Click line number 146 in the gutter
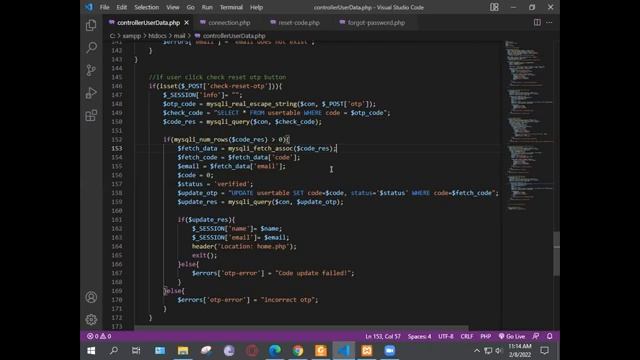 click(x=117, y=86)
